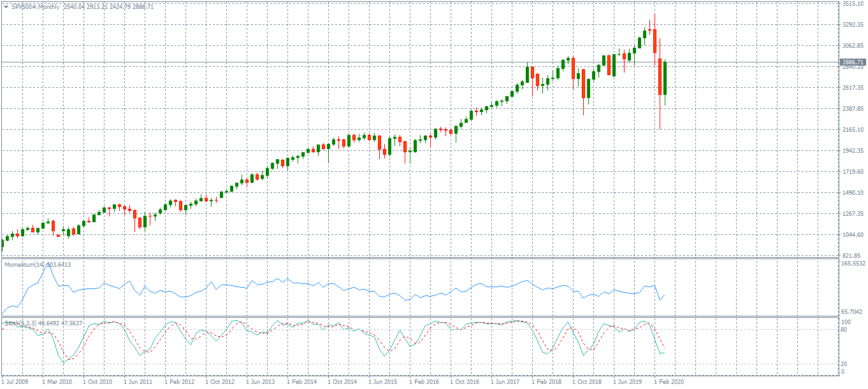Click the 3515.10 value on price scale
Screen dimensions: 868x389
(x=853, y=4)
